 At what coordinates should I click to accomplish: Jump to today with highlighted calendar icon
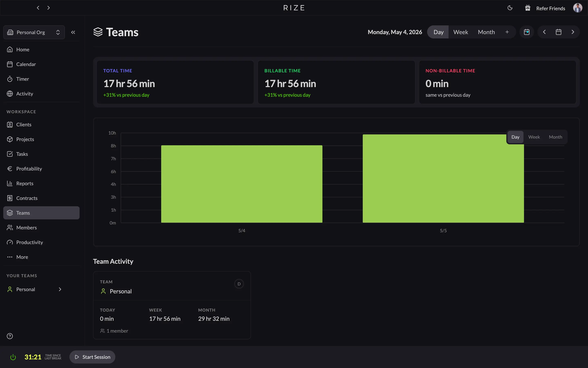coord(527,32)
